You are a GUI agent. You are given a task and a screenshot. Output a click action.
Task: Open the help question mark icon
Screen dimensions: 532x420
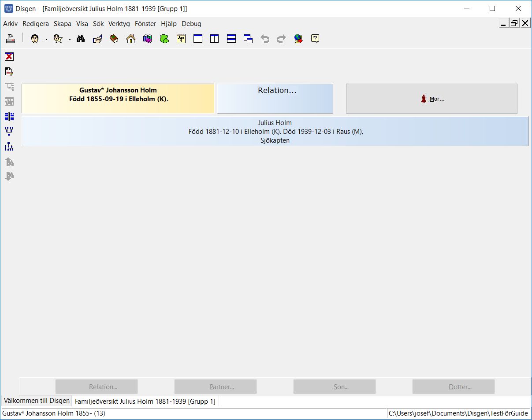(315, 39)
